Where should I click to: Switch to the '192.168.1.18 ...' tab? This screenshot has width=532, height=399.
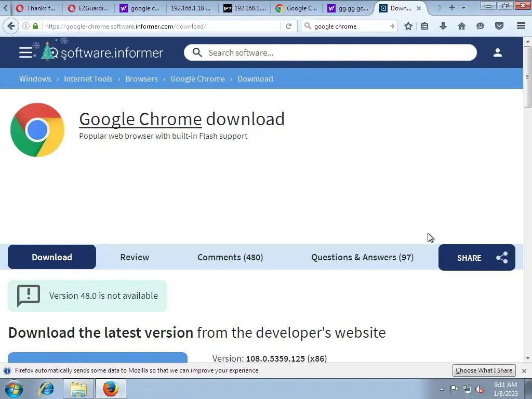(192, 8)
